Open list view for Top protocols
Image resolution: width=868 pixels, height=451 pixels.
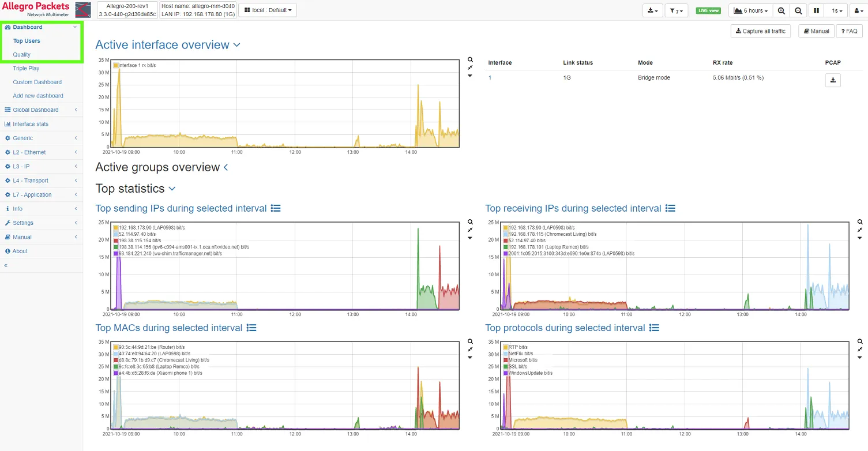654,328
